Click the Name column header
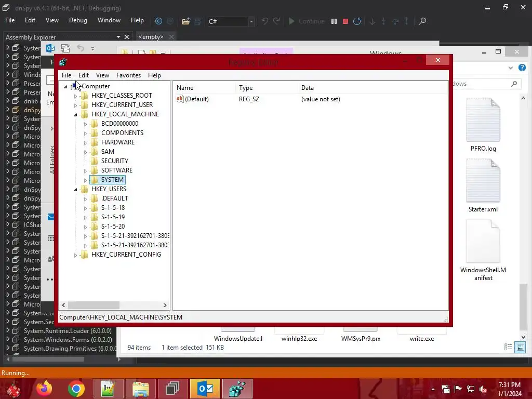The width and height of the screenshot is (532, 399). [205, 87]
